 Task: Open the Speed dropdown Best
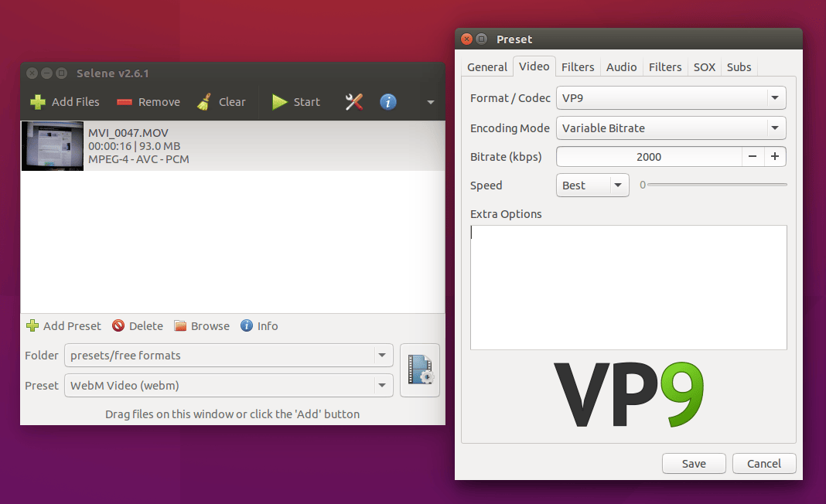tap(592, 186)
